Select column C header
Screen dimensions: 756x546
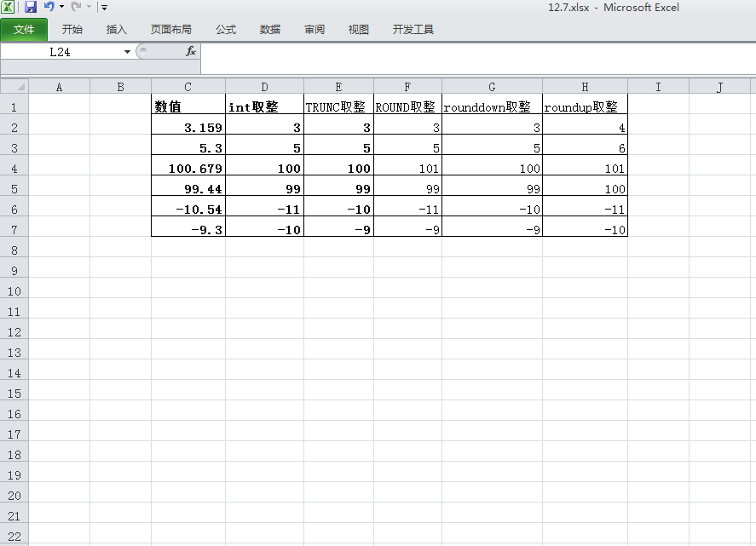click(x=188, y=87)
